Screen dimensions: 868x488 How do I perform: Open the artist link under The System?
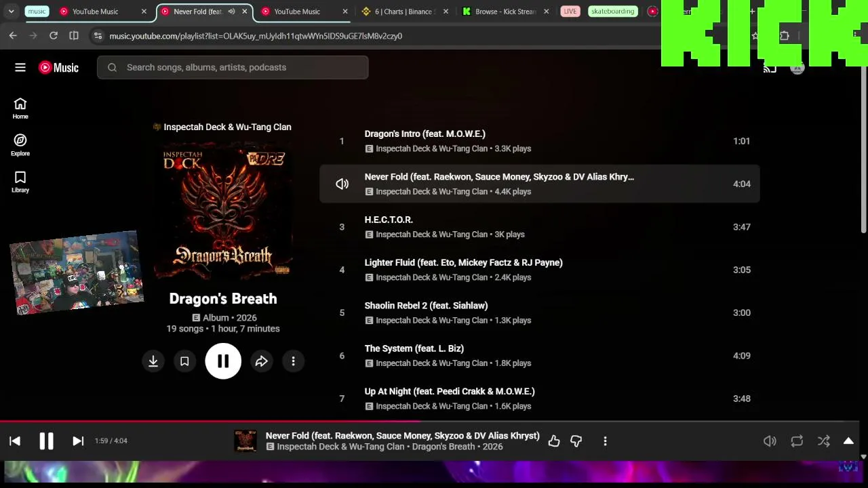point(432,363)
